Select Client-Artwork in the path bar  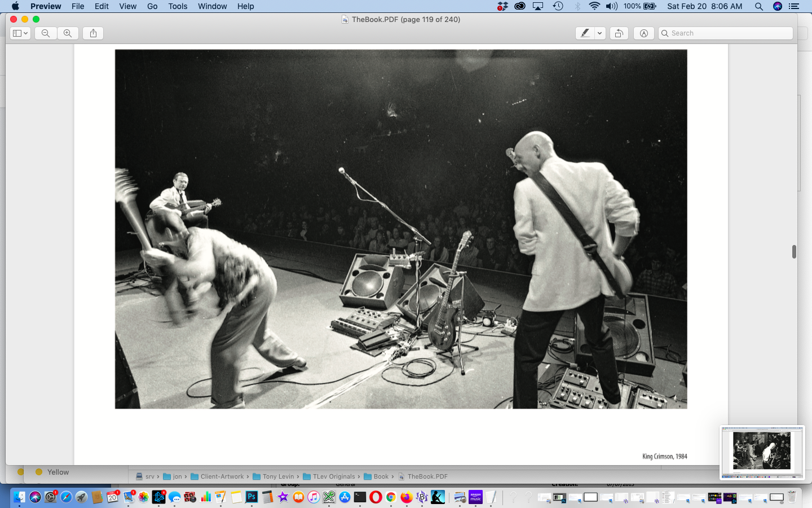tap(217, 476)
